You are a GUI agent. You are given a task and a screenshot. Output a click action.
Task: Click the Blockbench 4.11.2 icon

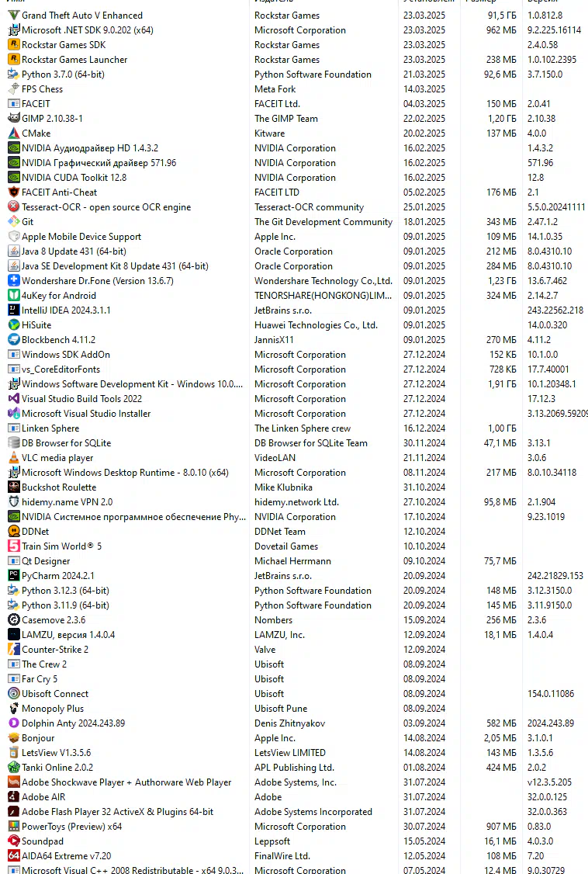(13, 340)
